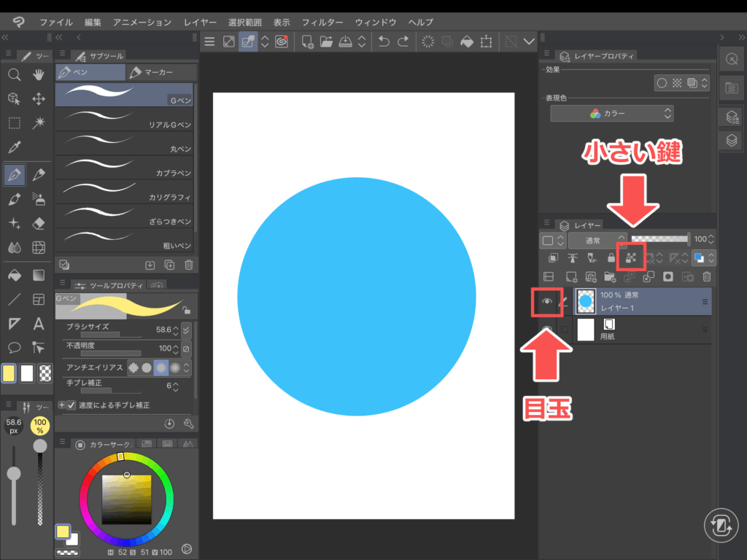Open the カラー expression color dropdown

pos(611,114)
